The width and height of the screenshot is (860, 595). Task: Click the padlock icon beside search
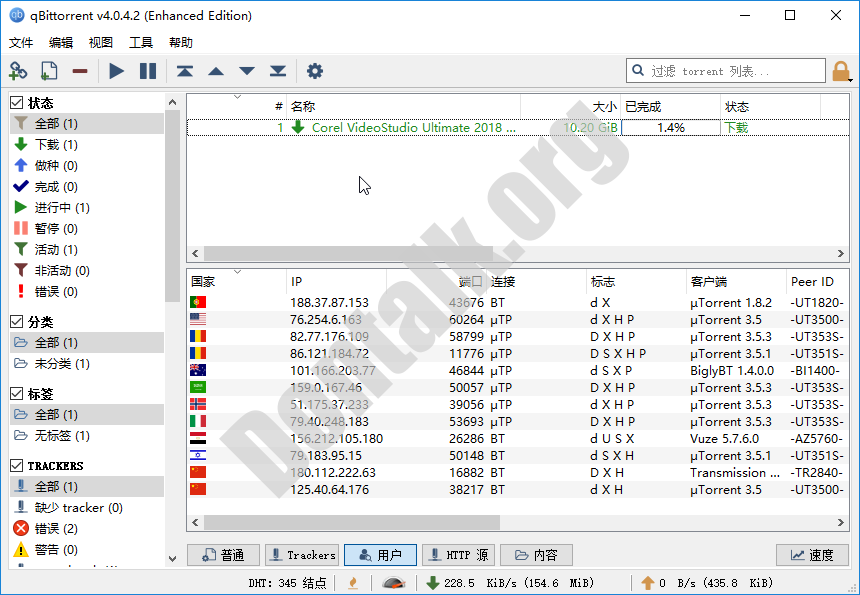tap(842, 71)
